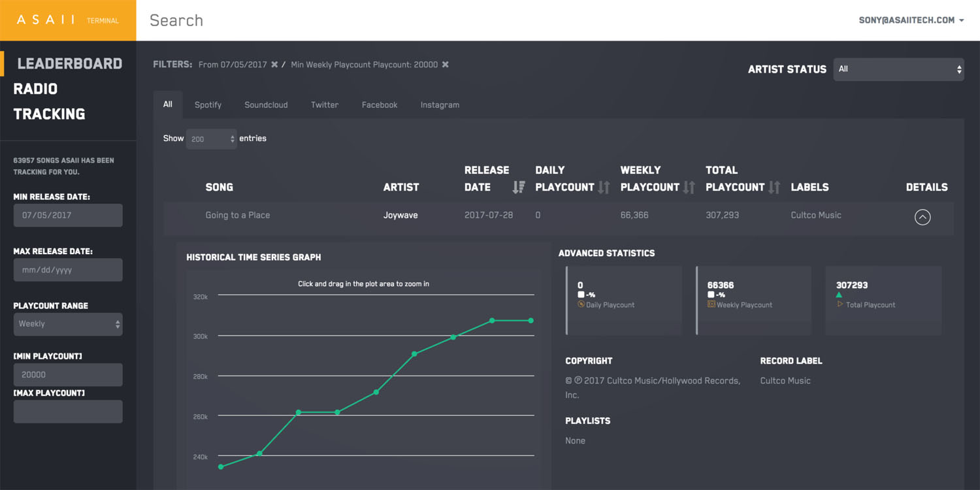Collapse details for Going to a Place
The image size is (980, 490).
coord(922,217)
